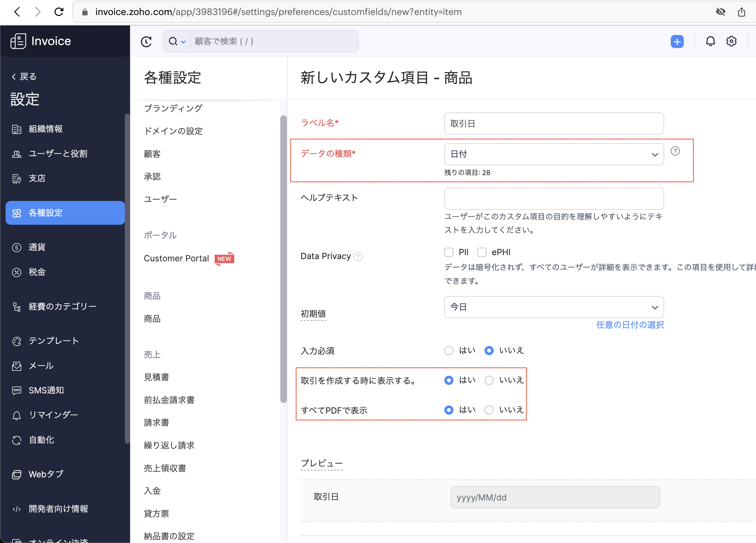
Task: Open the データの種類 dropdown showing 日付
Action: tap(554, 154)
